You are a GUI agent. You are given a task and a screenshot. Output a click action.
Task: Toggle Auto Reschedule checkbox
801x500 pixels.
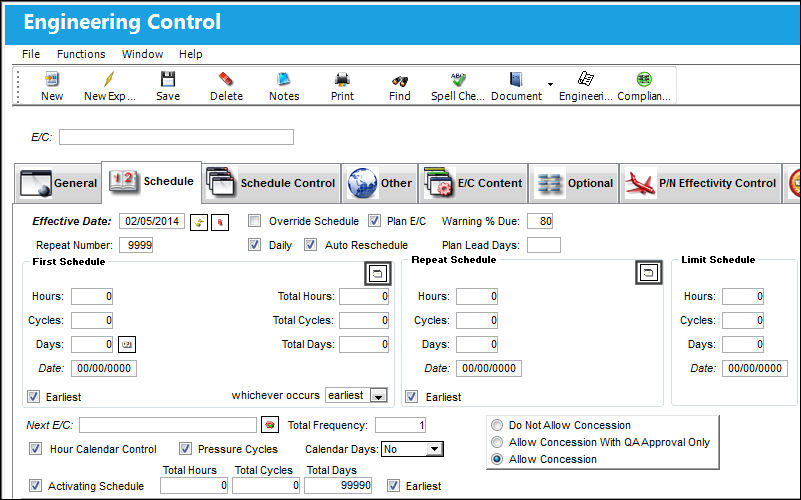click(x=310, y=245)
